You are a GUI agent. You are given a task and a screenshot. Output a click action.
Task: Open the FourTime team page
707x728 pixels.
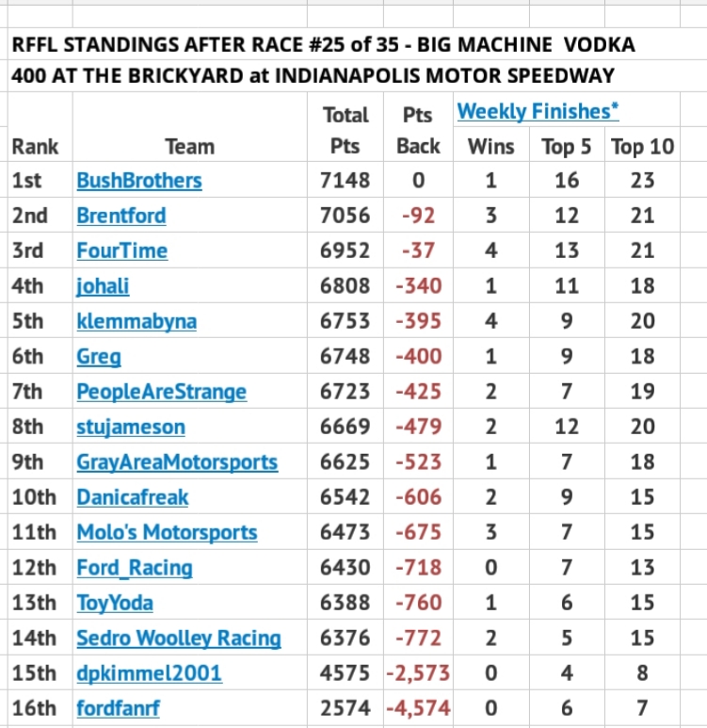coord(121,251)
